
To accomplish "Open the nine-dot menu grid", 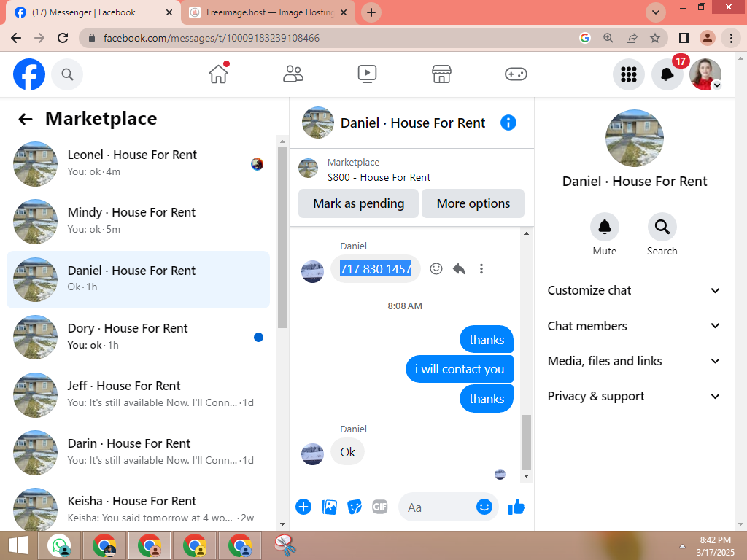I will point(628,74).
